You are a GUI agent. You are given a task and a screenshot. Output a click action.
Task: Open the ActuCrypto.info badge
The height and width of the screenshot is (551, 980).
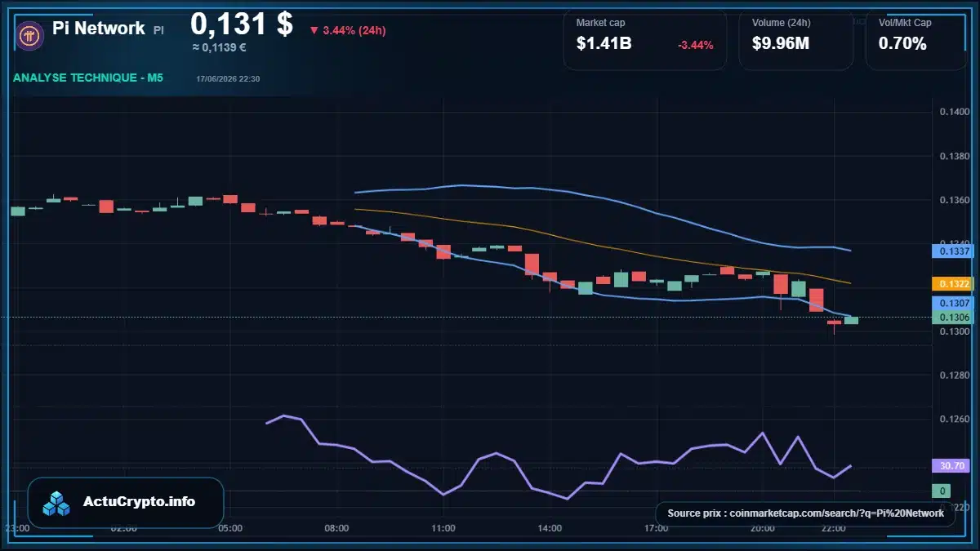126,503
